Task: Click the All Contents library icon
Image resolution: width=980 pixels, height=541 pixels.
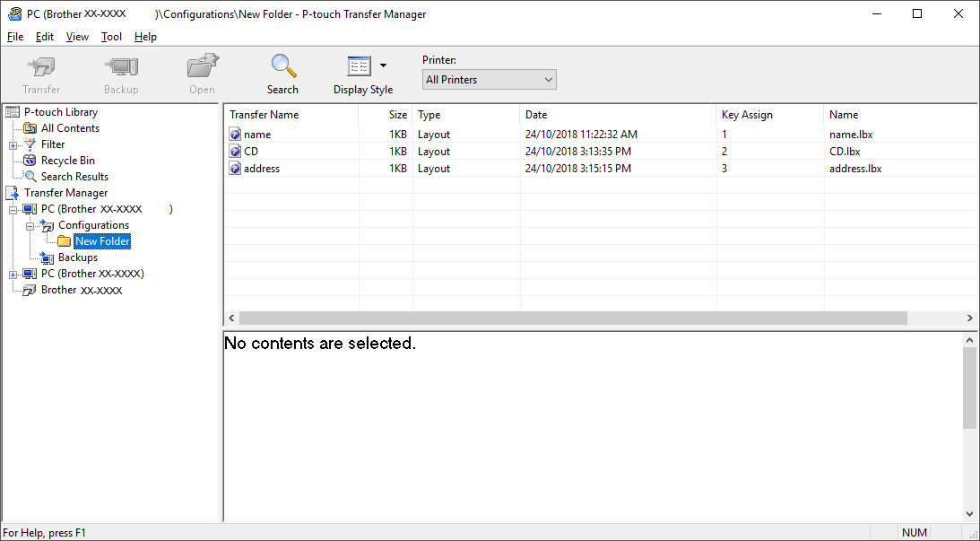Action: click(x=30, y=128)
